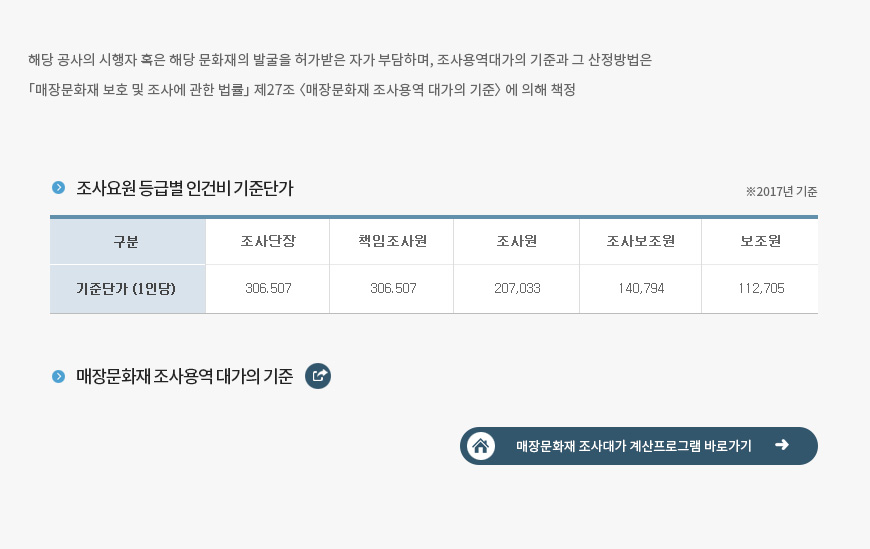Click the ※2017년 기준 note
The image size is (870, 549).
pos(781,192)
